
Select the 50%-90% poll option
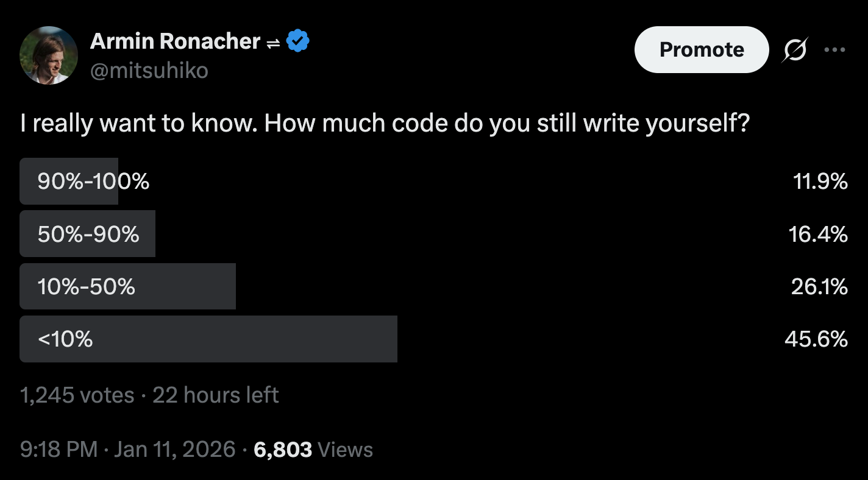(x=88, y=234)
